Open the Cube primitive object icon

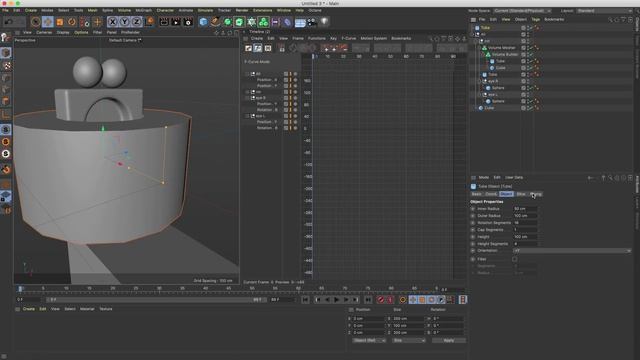click(203, 22)
